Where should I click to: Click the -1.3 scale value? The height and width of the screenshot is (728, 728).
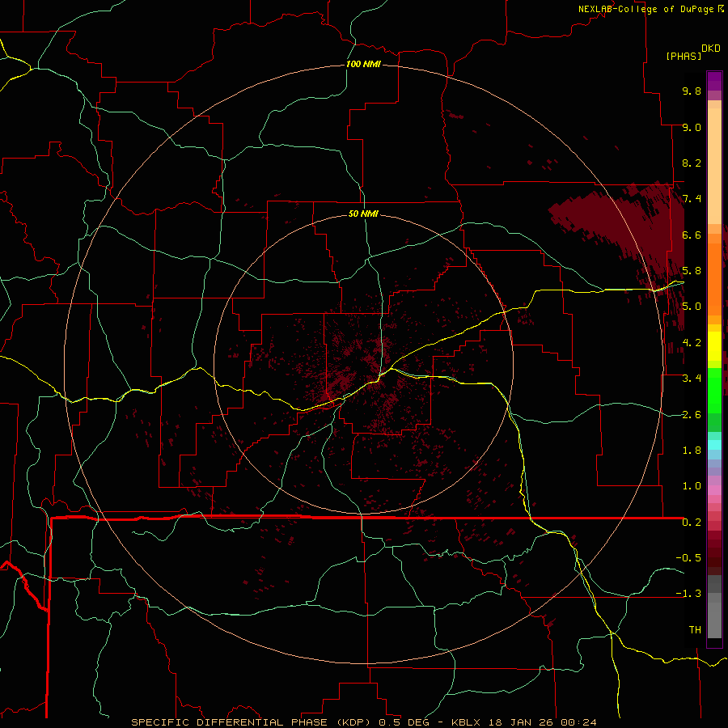[x=688, y=594]
